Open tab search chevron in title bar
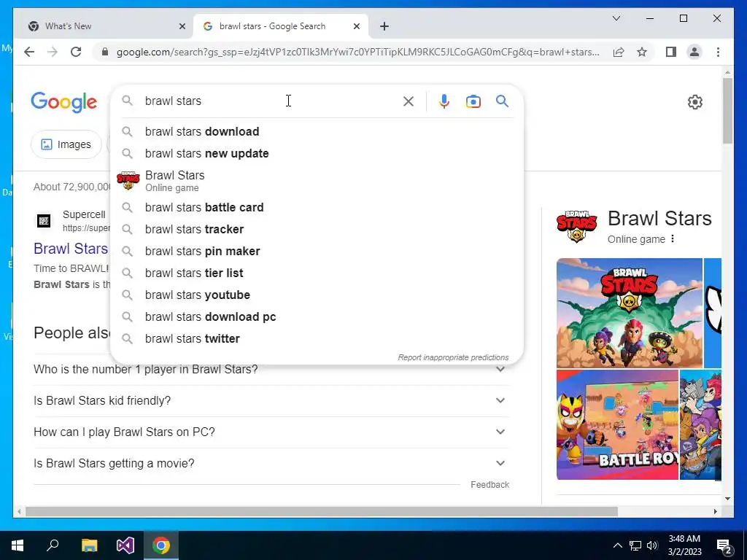The image size is (747, 560). click(616, 18)
